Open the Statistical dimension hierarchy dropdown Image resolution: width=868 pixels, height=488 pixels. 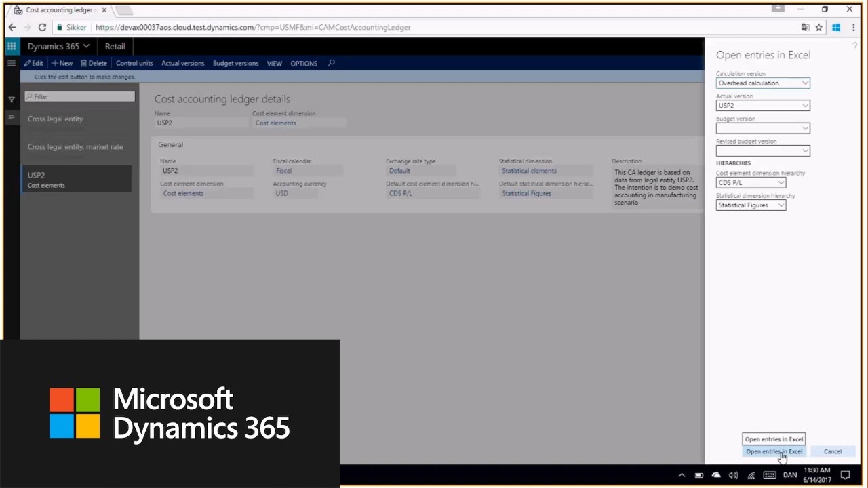pyautogui.click(x=781, y=205)
